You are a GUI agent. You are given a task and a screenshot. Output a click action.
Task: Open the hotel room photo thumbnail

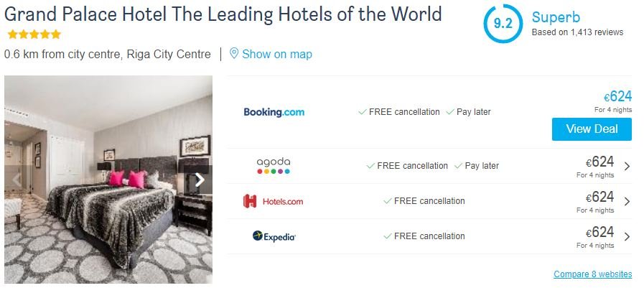coord(108,180)
